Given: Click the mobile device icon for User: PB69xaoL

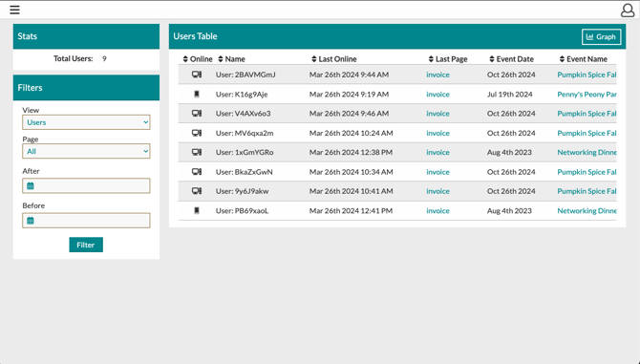Looking at the screenshot, I should click(197, 210).
